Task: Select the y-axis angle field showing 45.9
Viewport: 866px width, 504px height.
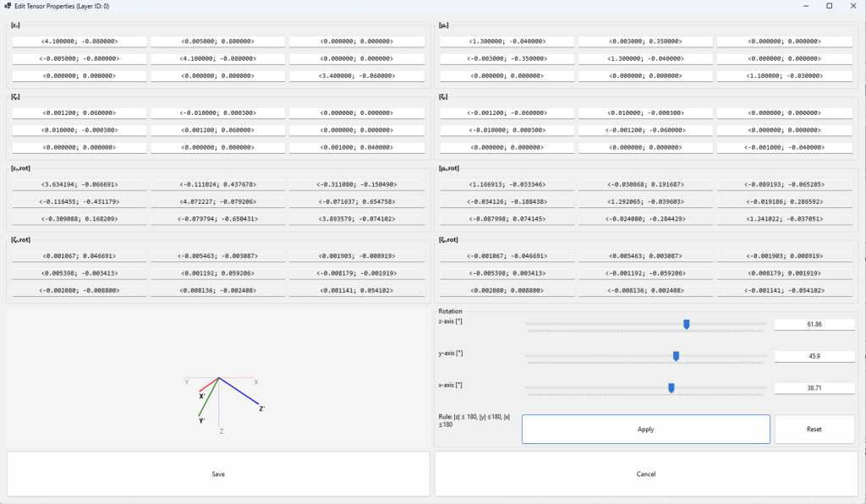Action: click(814, 356)
